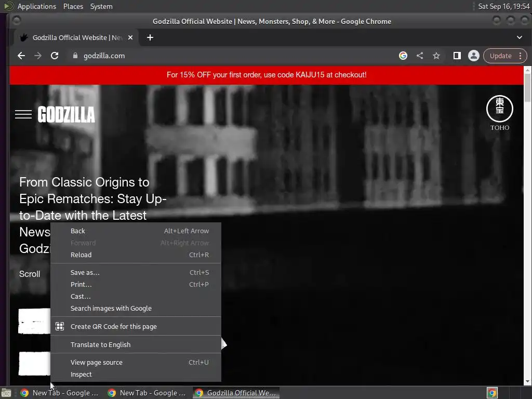532x399 pixels.
Task: Click the Chrome icon in the bottom-right tray
Action: [492, 393]
